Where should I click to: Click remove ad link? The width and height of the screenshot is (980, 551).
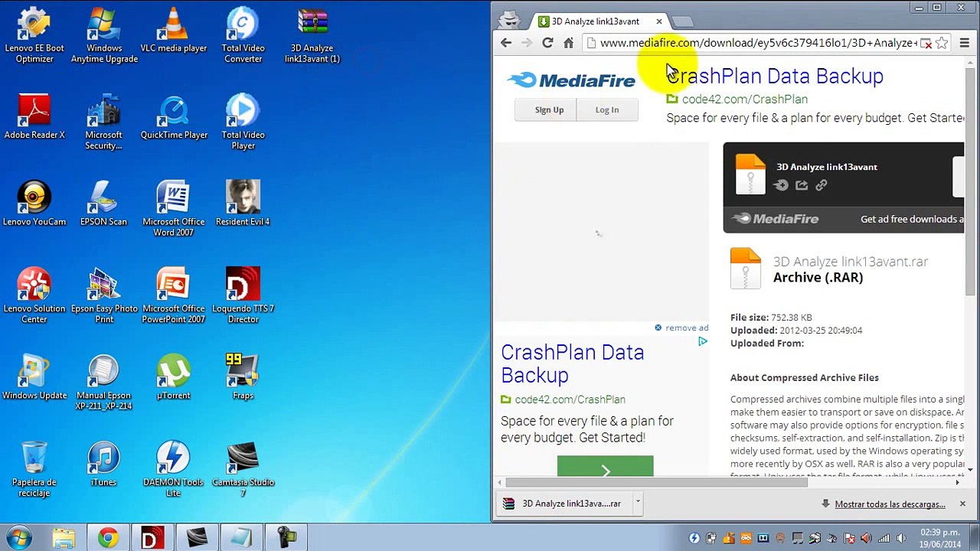click(x=686, y=328)
